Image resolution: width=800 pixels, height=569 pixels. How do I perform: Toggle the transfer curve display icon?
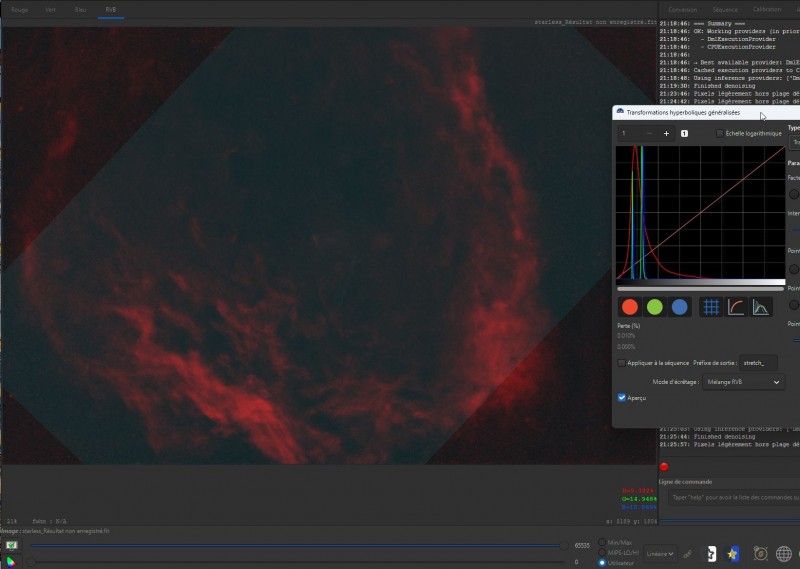pos(736,307)
